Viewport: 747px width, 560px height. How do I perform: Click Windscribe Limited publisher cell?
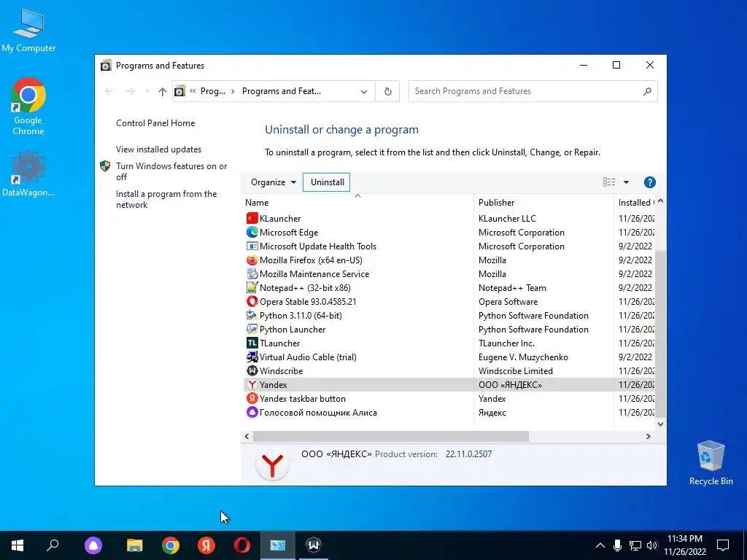point(516,371)
